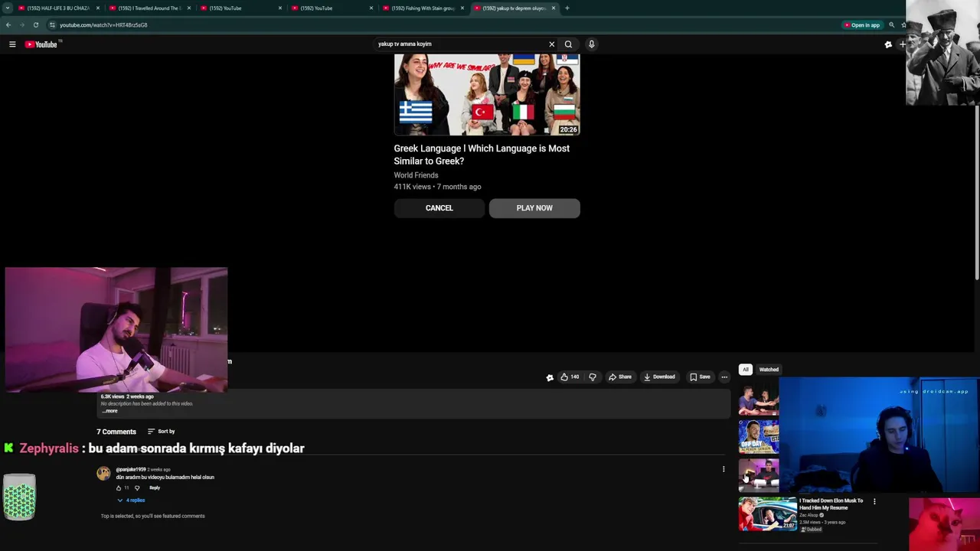The height and width of the screenshot is (551, 980).
Task: Open more actions ellipsis beside Save
Action: (x=724, y=377)
